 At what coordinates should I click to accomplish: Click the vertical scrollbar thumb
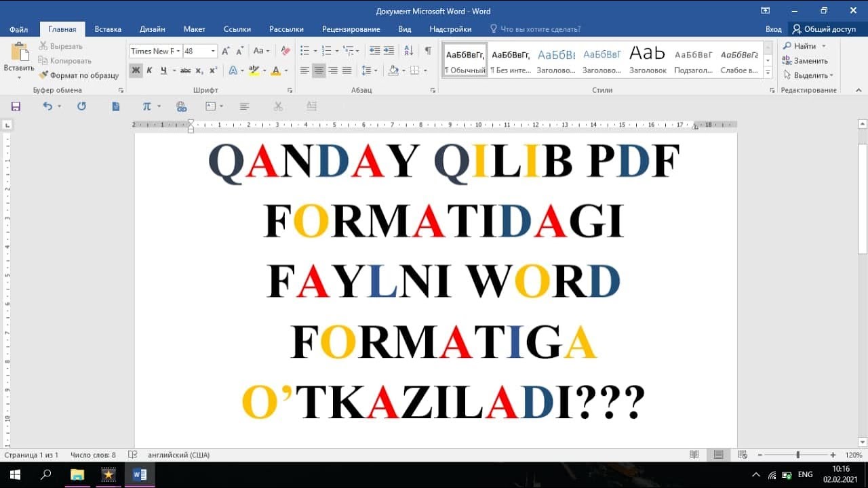click(863, 198)
